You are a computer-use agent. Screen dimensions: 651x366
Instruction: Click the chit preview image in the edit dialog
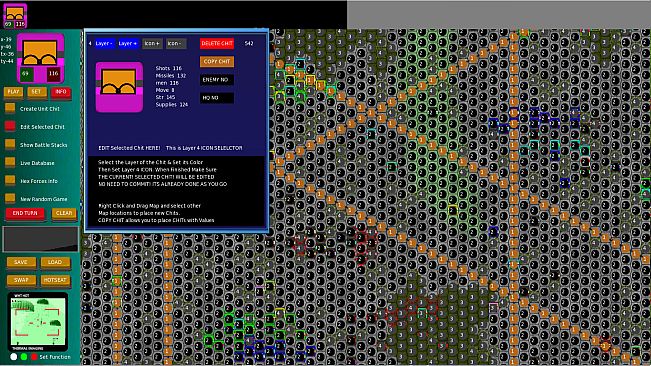(119, 87)
